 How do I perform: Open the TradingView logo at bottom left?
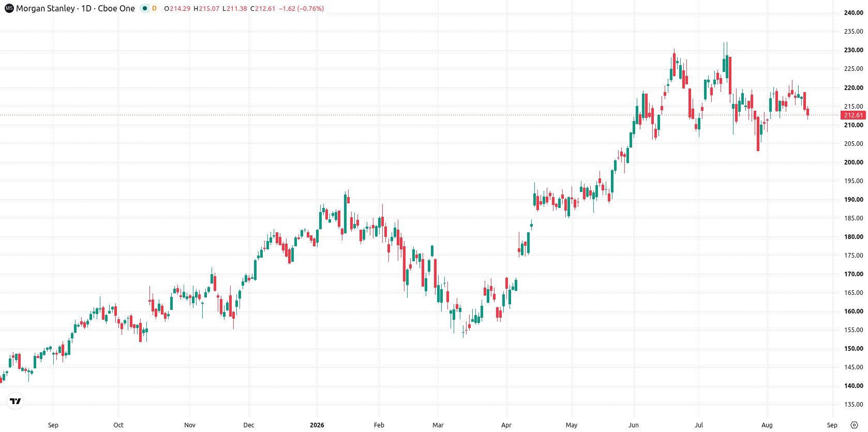[x=16, y=401]
